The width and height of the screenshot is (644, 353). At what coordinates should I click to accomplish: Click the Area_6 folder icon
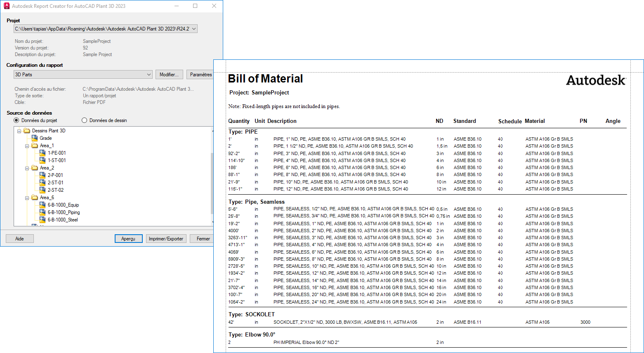(x=35, y=198)
